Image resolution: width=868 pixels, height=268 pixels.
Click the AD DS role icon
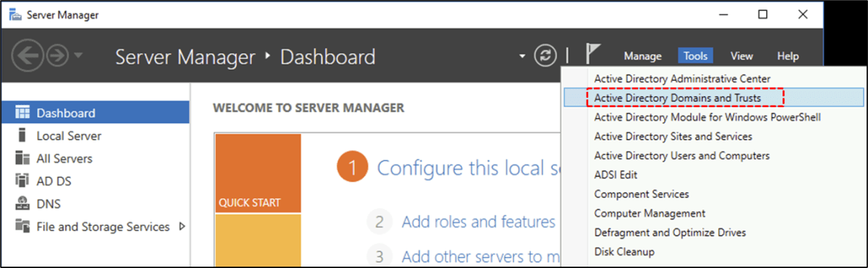coord(22,181)
